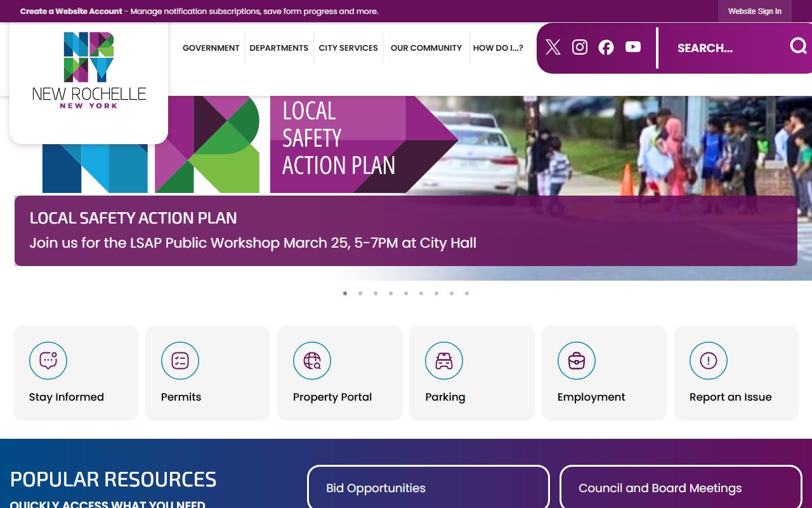The image size is (812, 508).
Task: Select the second carousel slide dot
Action: [360, 293]
